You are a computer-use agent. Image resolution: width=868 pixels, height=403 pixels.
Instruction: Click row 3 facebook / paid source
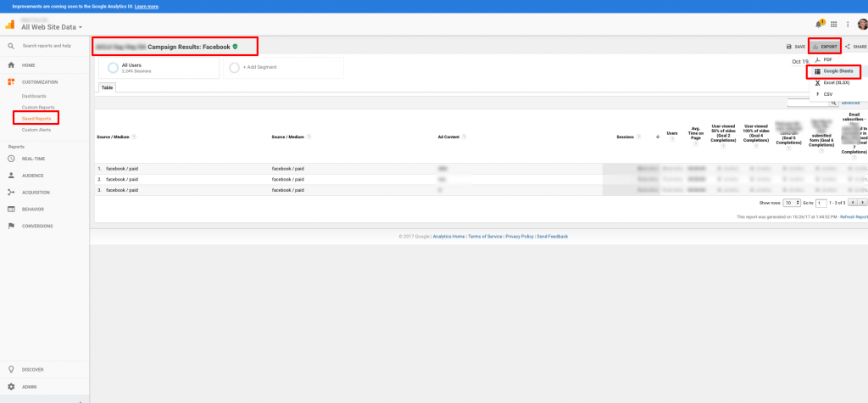122,190
